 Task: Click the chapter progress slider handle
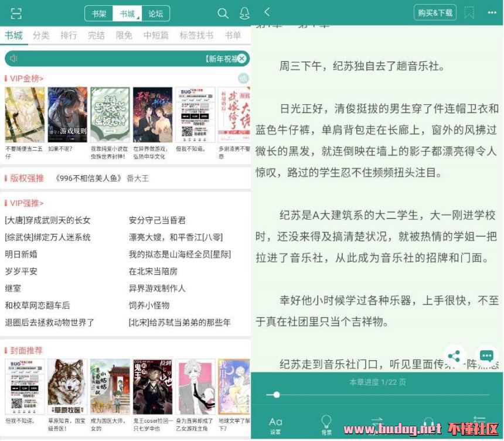click(x=276, y=395)
